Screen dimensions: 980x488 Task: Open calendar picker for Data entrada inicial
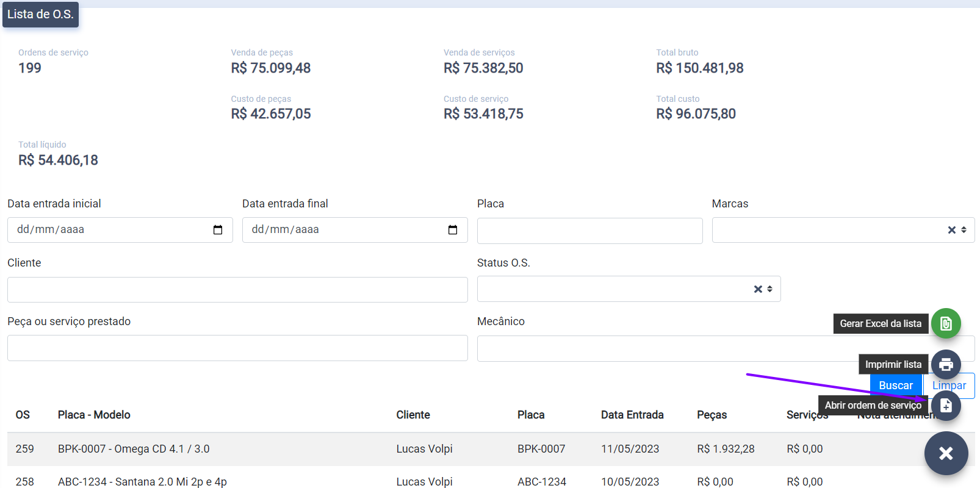(x=218, y=230)
